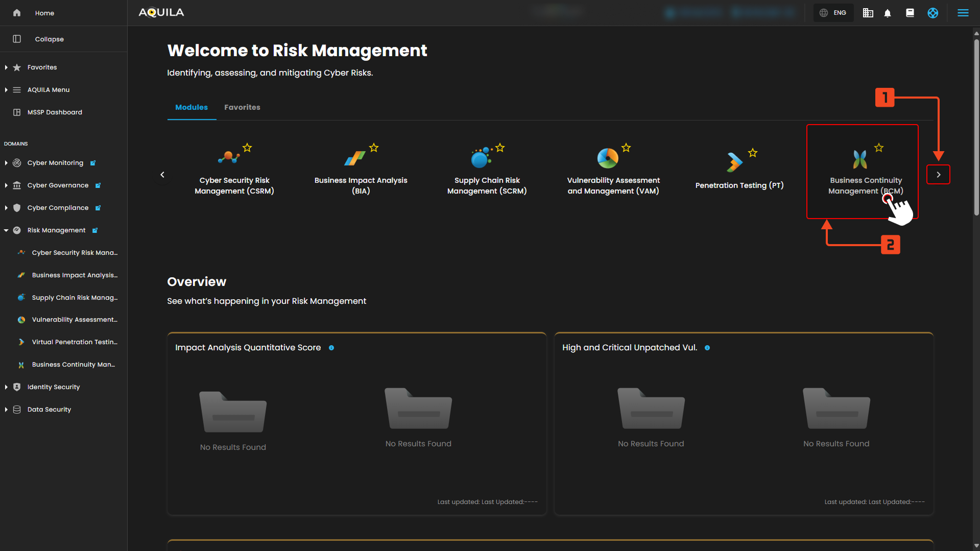This screenshot has width=980, height=551.
Task: Click the Penetration Testing module icon
Action: point(734,162)
